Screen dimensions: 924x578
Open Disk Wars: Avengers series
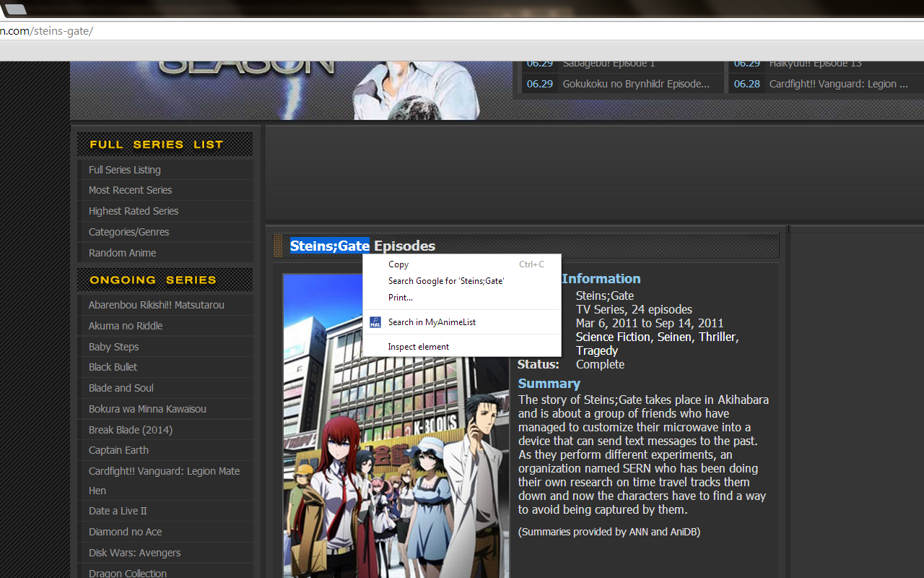coord(135,553)
